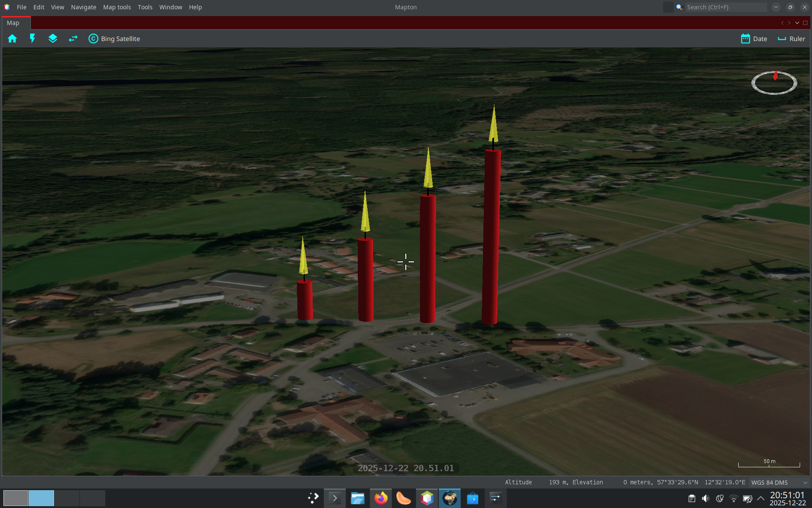Click into the Search (Ctrl+F) field
The width and height of the screenshot is (812, 508).
pos(725,7)
